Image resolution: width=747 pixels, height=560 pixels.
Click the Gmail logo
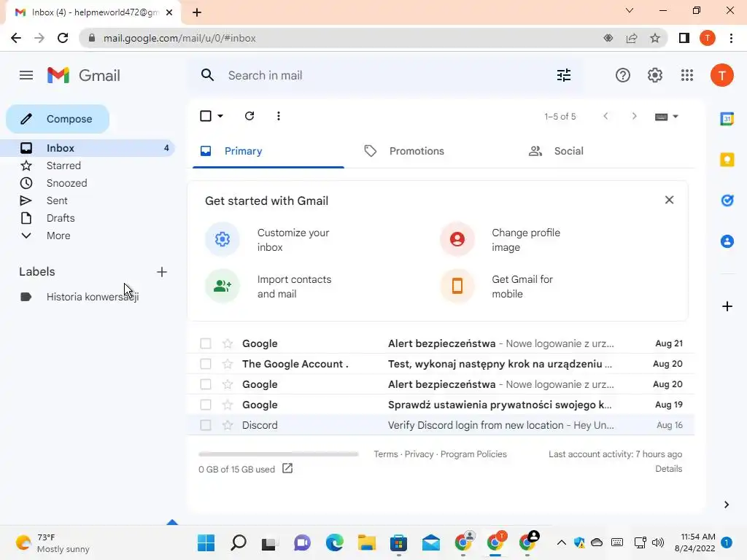pos(84,75)
